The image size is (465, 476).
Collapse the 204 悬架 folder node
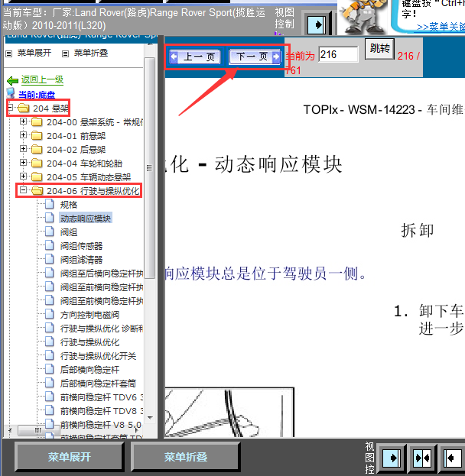pos(11,107)
